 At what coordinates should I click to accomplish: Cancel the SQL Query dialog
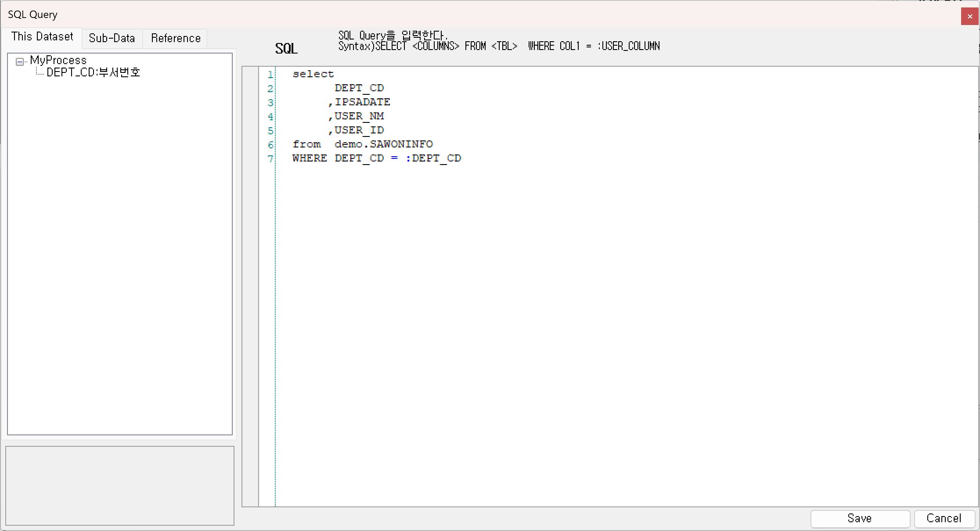coord(944,518)
